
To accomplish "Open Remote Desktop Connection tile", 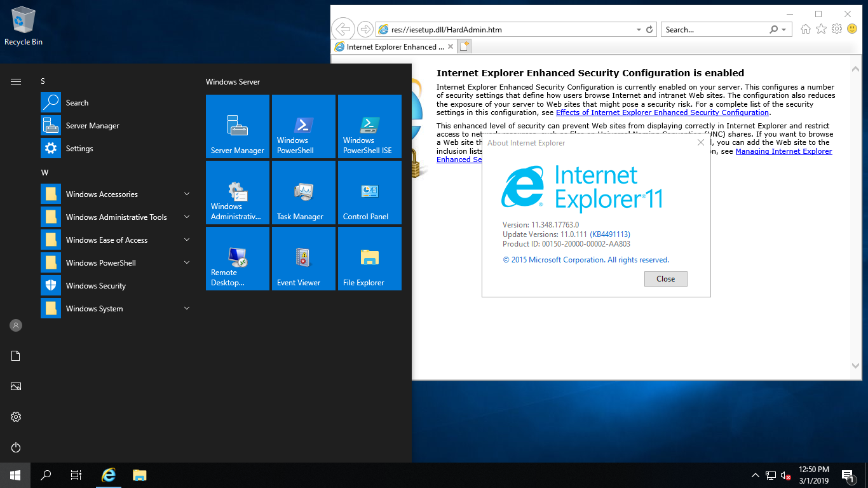I will (x=238, y=259).
